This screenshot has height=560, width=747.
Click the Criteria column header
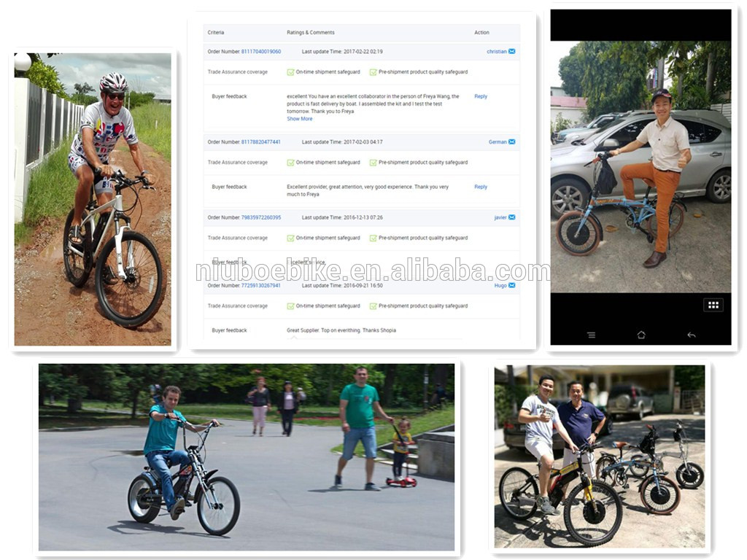pyautogui.click(x=216, y=32)
